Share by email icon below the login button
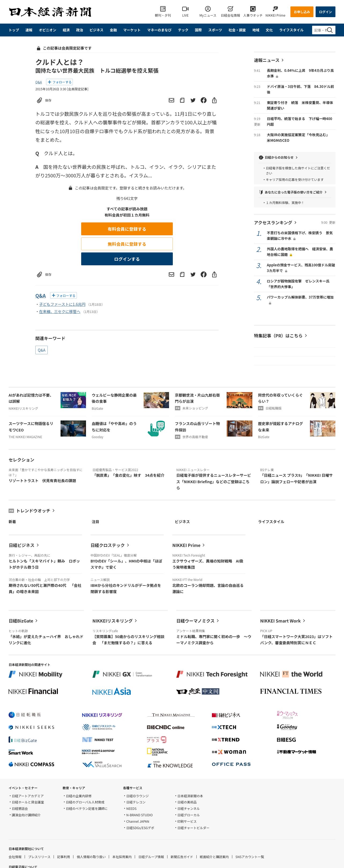 (x=171, y=275)
